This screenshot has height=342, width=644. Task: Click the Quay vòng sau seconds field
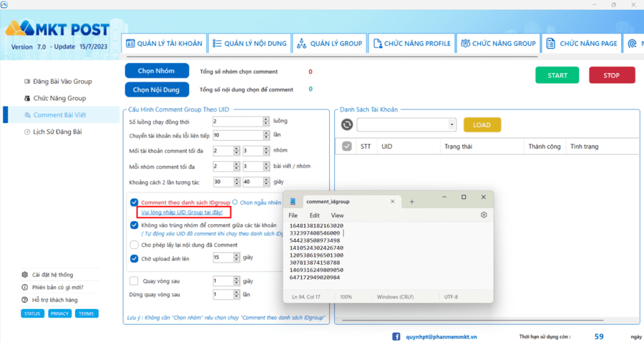pos(223,281)
